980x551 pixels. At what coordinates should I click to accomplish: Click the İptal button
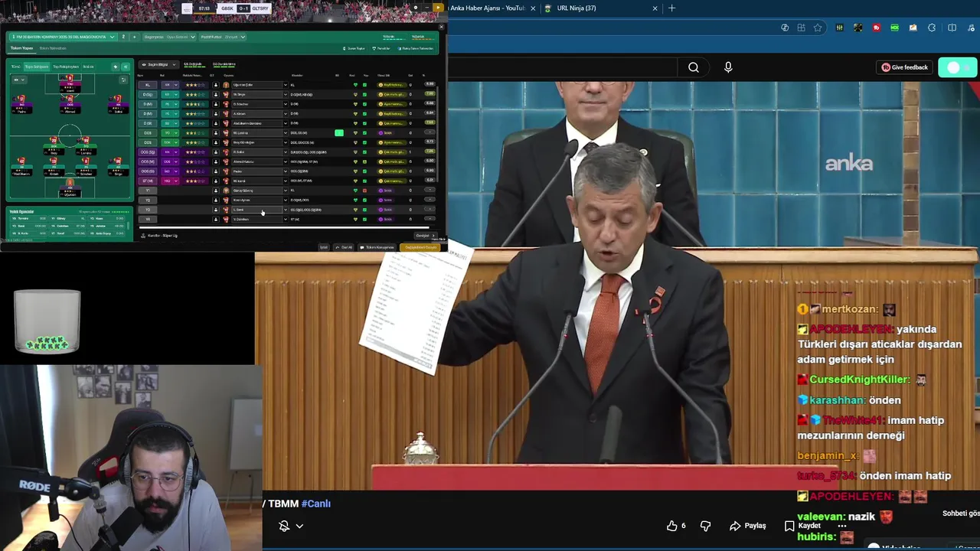click(324, 247)
